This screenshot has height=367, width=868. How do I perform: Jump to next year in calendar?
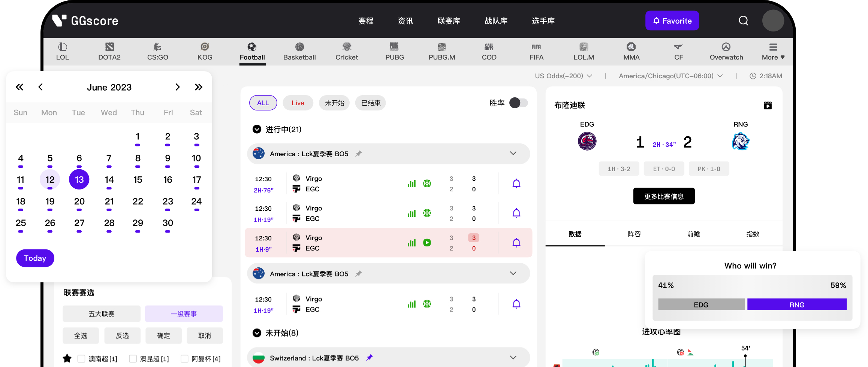199,87
